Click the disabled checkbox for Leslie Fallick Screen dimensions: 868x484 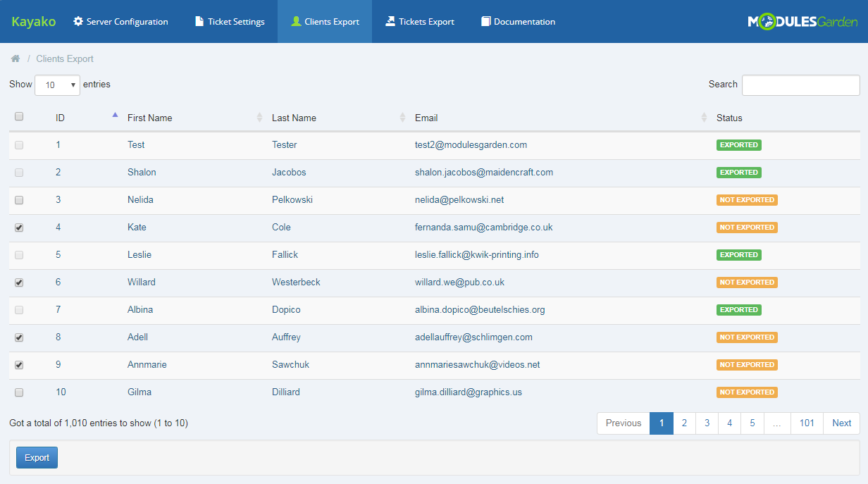19,255
